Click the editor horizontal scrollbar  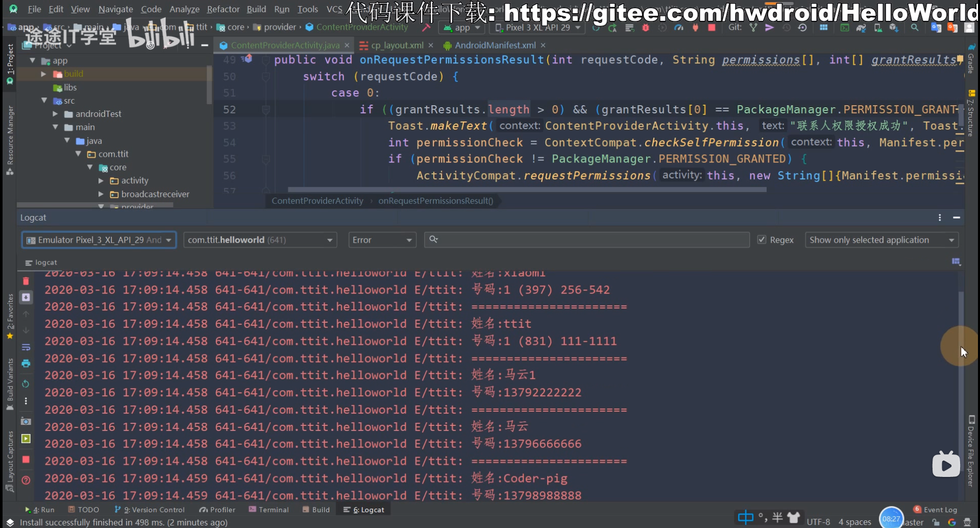(527, 189)
